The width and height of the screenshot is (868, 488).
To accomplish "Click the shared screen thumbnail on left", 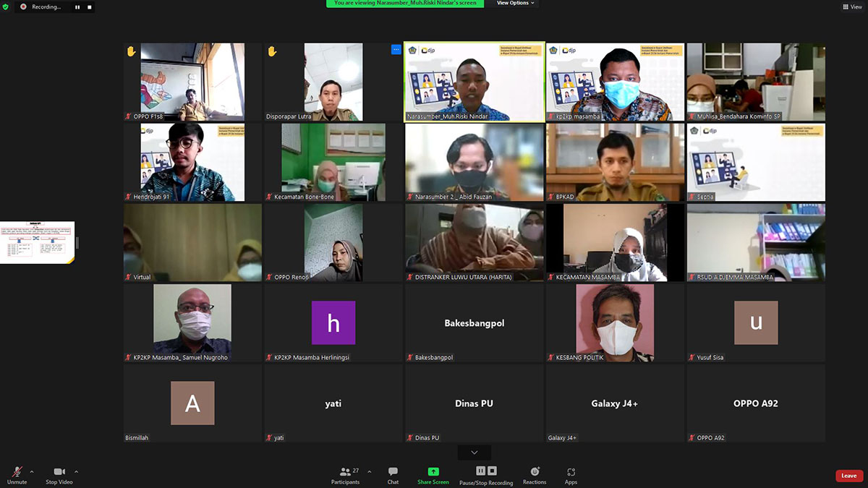I will click(37, 243).
